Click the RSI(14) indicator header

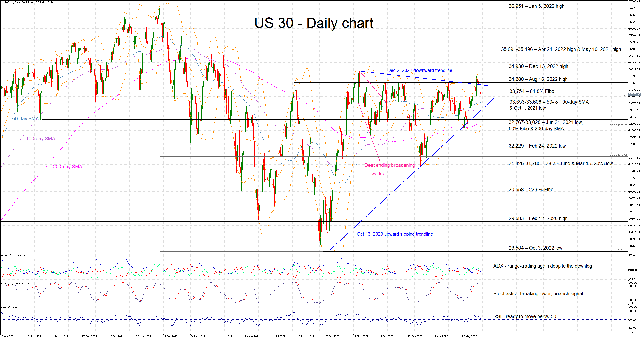pos(10,307)
